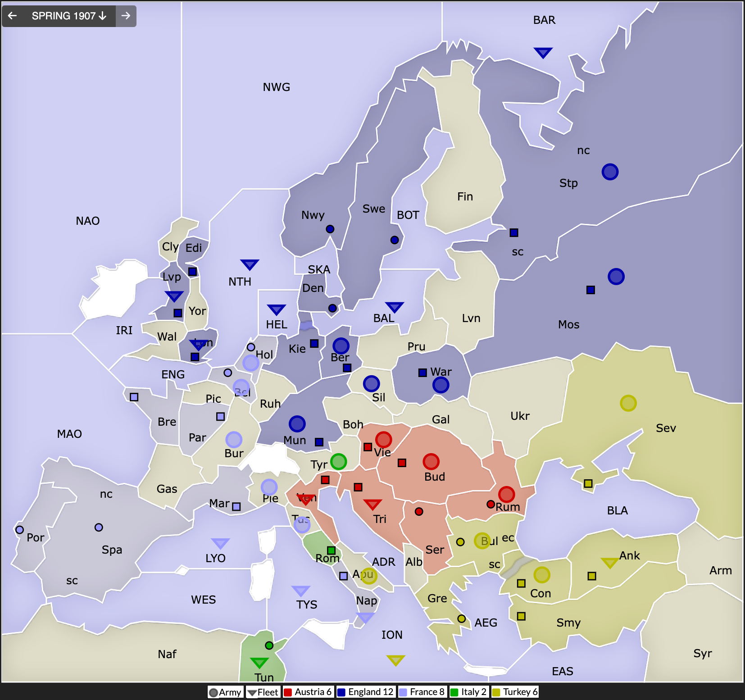
Task: Click the Norway supply center dot
Action: pos(330,229)
